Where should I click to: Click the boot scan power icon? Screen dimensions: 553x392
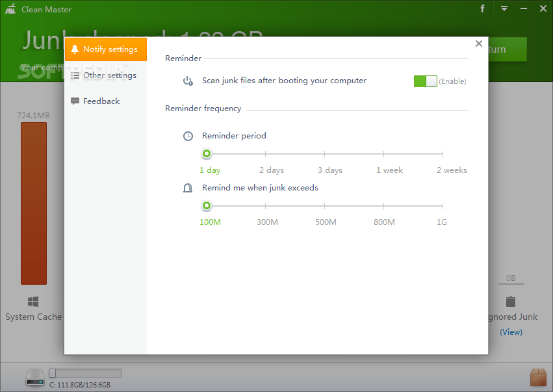click(188, 81)
